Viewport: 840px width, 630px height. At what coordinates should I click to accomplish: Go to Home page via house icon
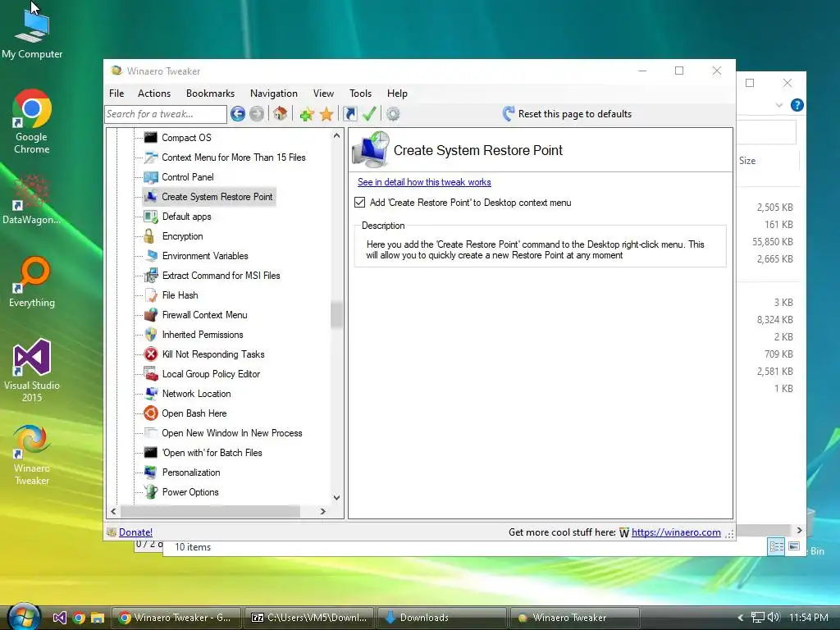[x=281, y=113]
